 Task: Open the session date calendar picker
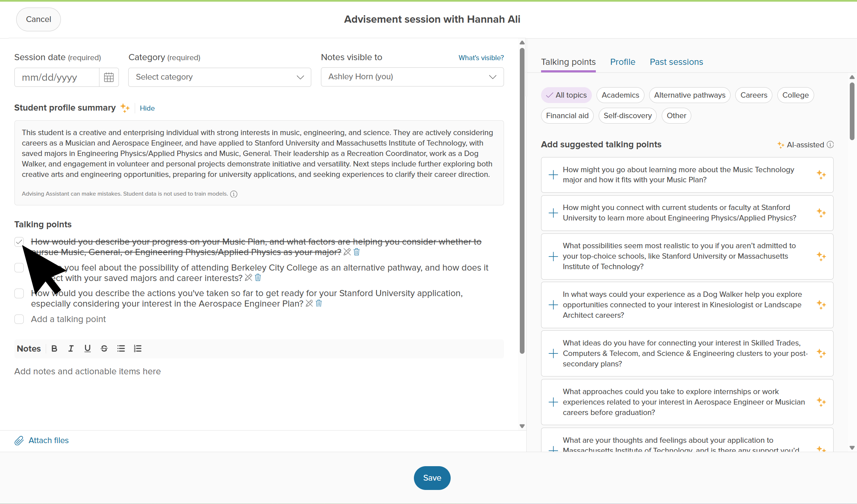(109, 77)
